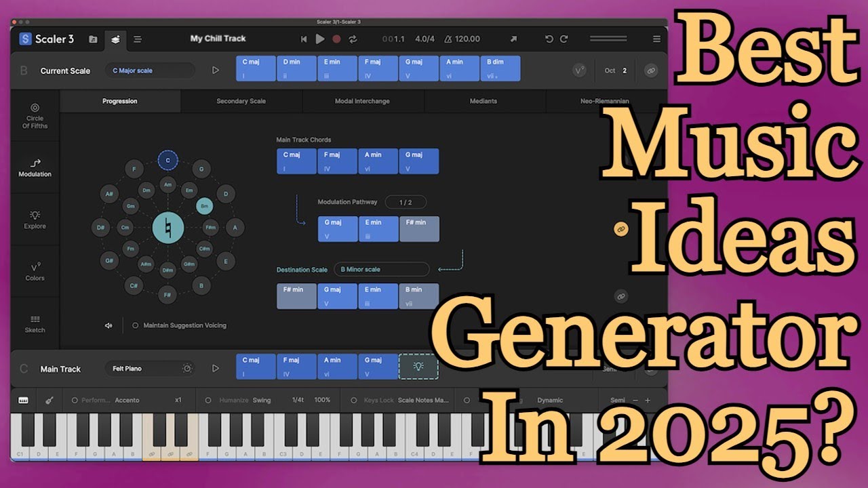Play the Current Scale chords
The height and width of the screenshot is (488, 868).
pos(216,70)
